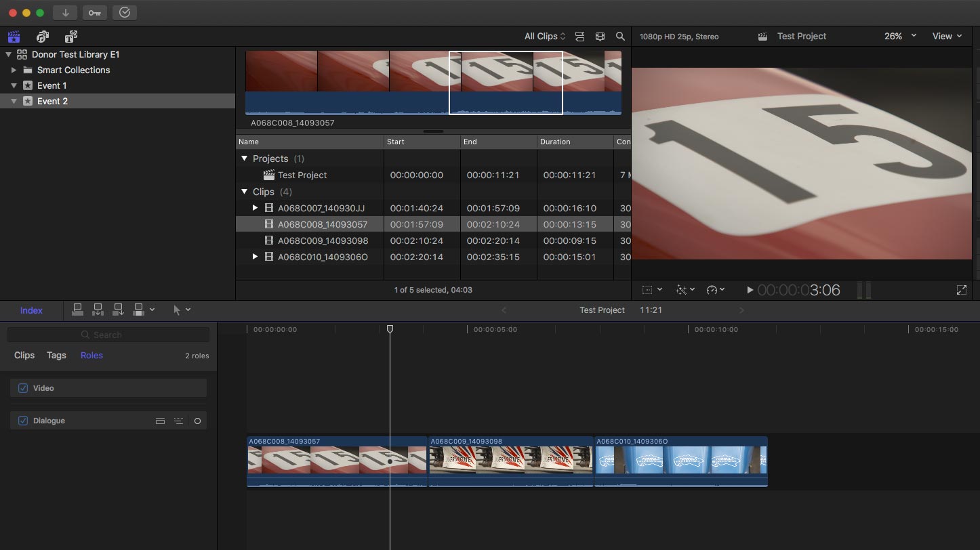The image size is (980, 550).
Task: Switch to the Roles index tab
Action: (x=91, y=356)
